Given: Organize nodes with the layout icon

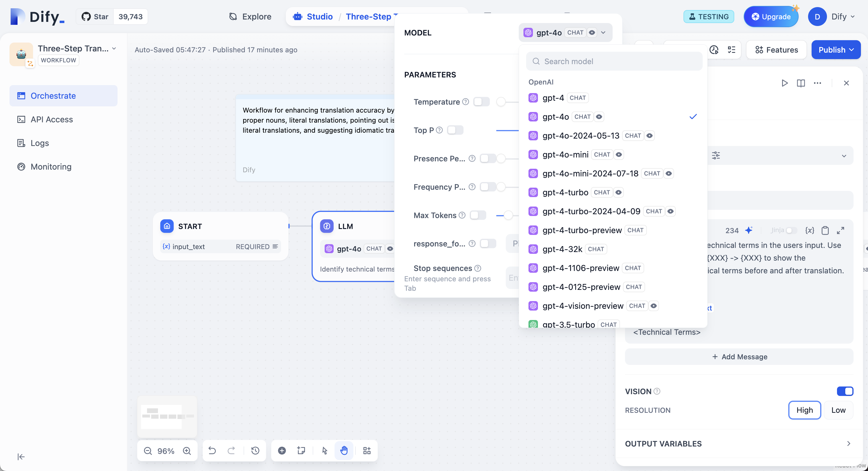Looking at the screenshot, I should point(367,451).
